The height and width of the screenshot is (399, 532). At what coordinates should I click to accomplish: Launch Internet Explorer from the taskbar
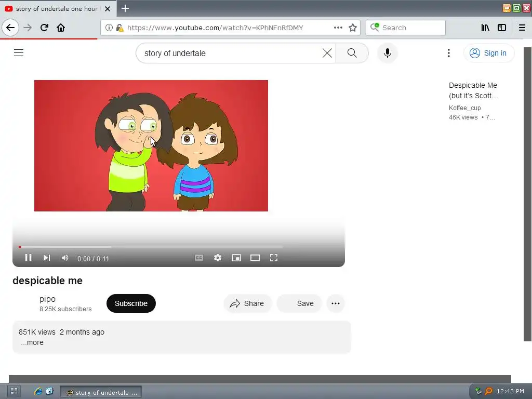point(38,392)
